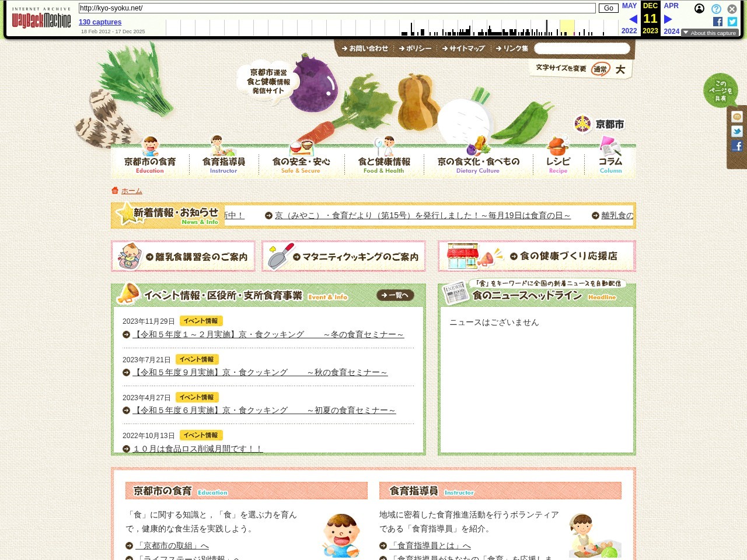The image size is (747, 560).
Task: Click the highlighted 2023 year on the timeline
Action: click(650, 31)
